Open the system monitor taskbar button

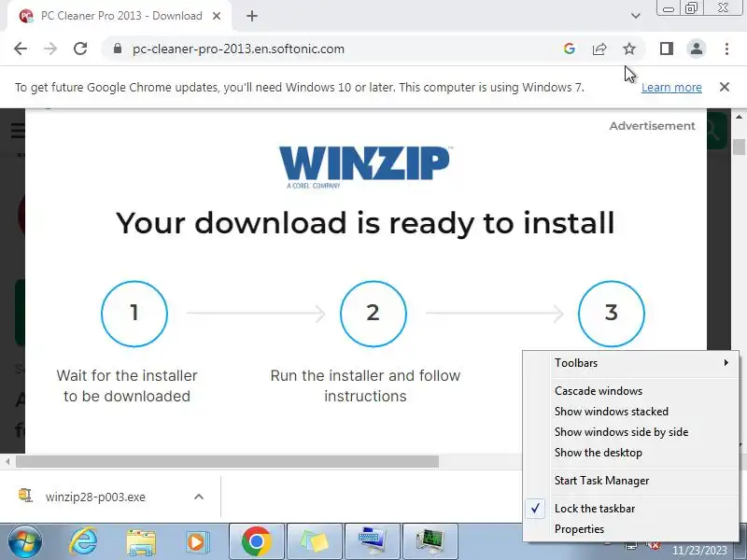[430, 542]
